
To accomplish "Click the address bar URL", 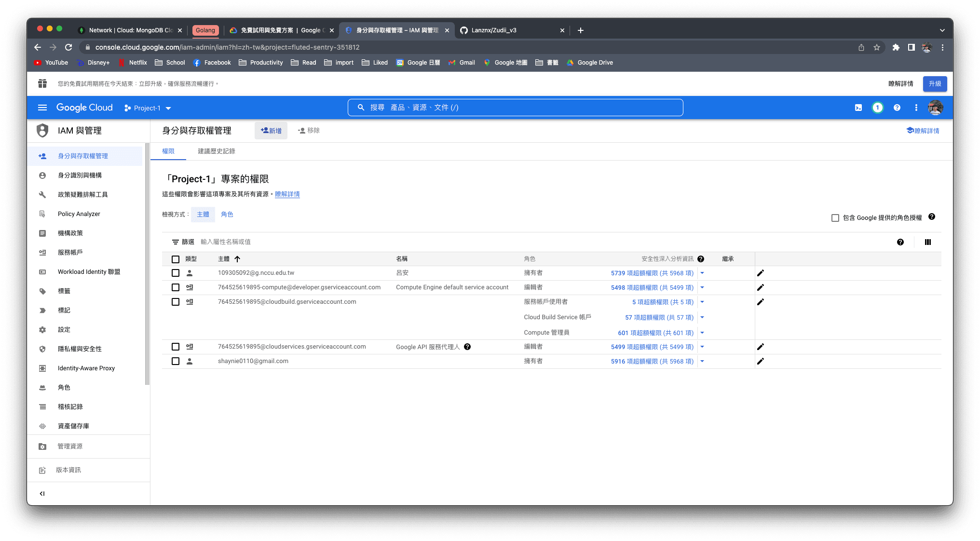I will tap(227, 47).
